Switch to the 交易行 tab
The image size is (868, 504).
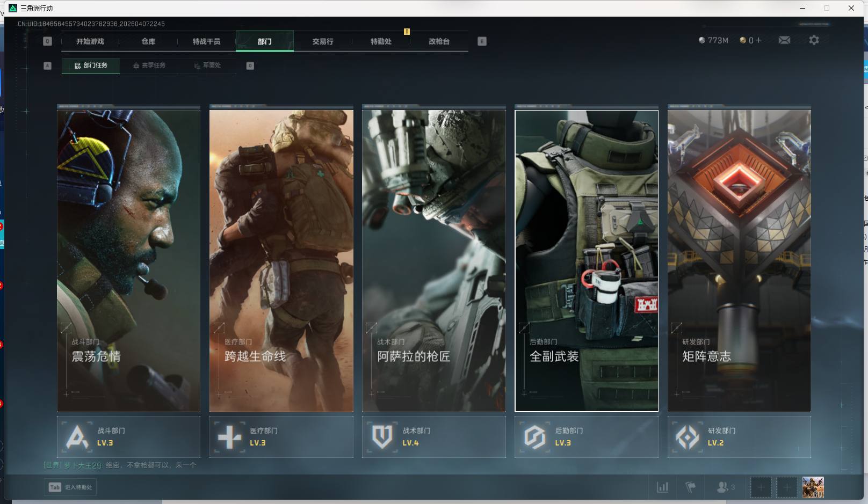click(x=323, y=41)
